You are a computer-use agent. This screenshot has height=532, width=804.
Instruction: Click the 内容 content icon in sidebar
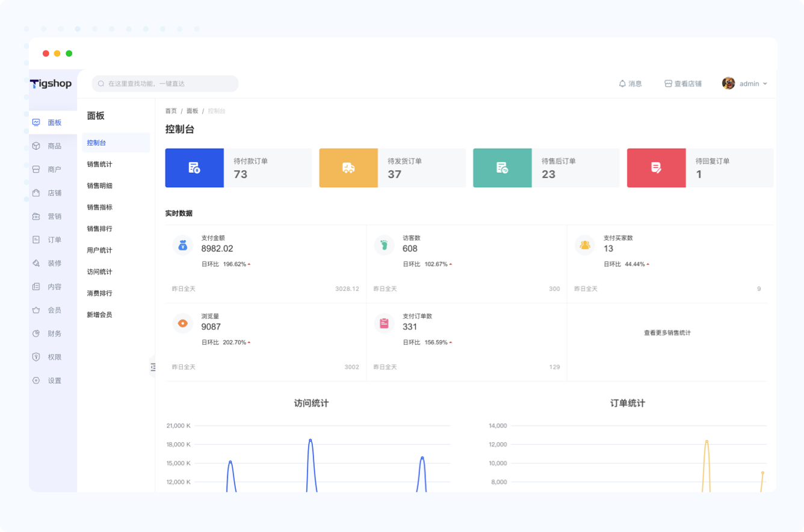36,286
